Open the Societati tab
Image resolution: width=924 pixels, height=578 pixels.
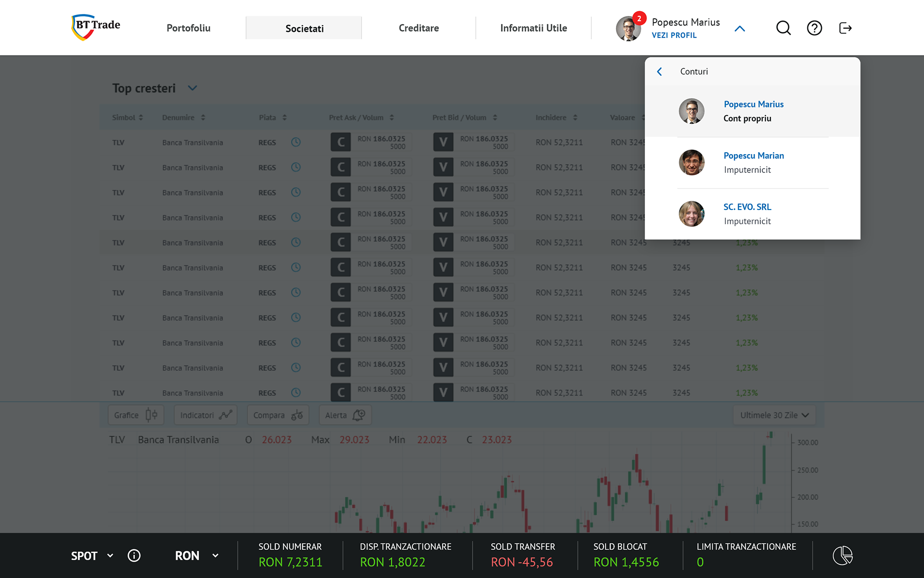pyautogui.click(x=304, y=28)
